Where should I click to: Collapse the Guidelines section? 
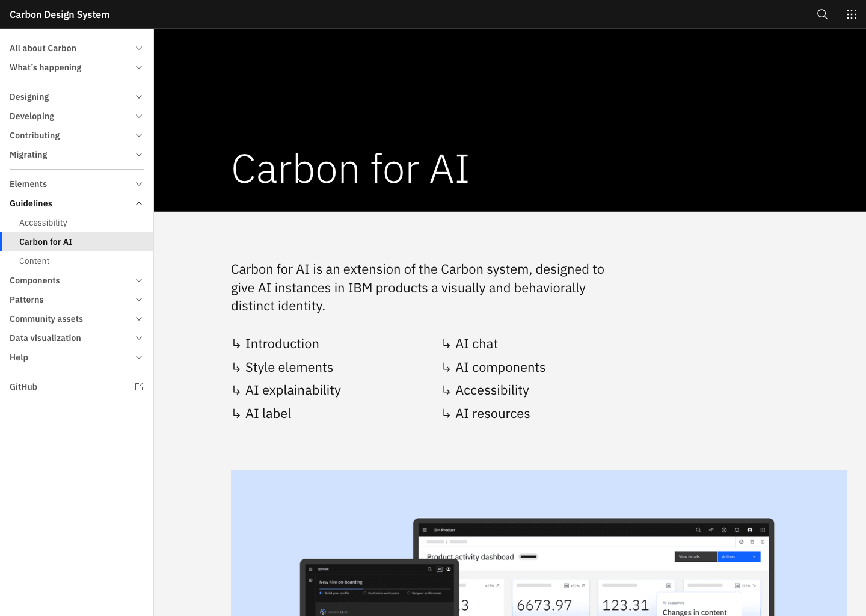139,203
